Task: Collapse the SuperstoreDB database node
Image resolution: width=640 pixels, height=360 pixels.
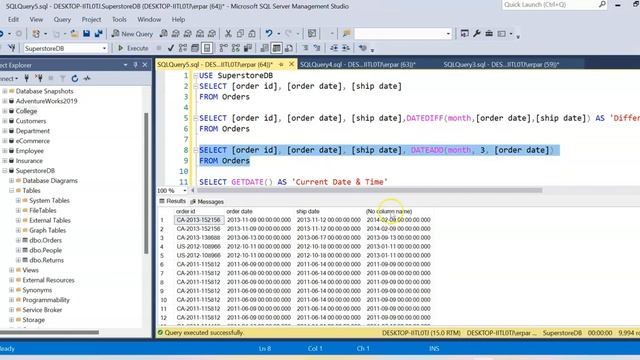Action: (5, 171)
